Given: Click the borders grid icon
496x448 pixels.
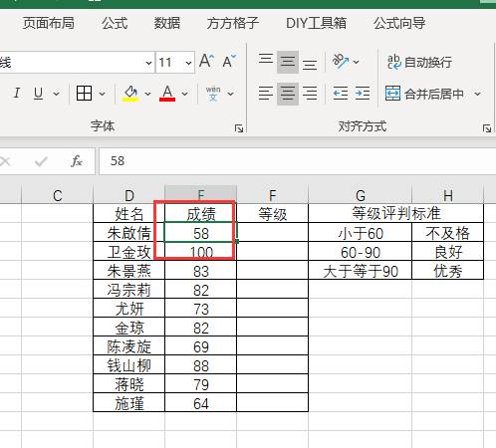Looking at the screenshot, I should point(84,94).
